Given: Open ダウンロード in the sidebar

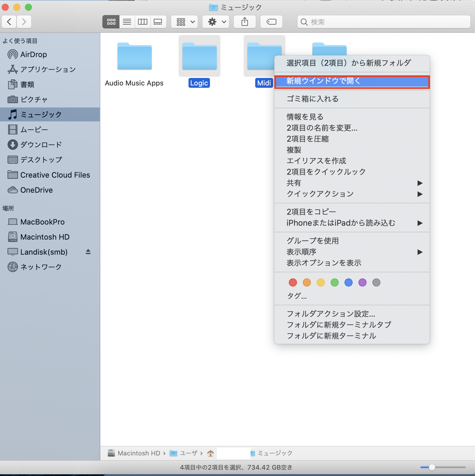Looking at the screenshot, I should (50, 145).
